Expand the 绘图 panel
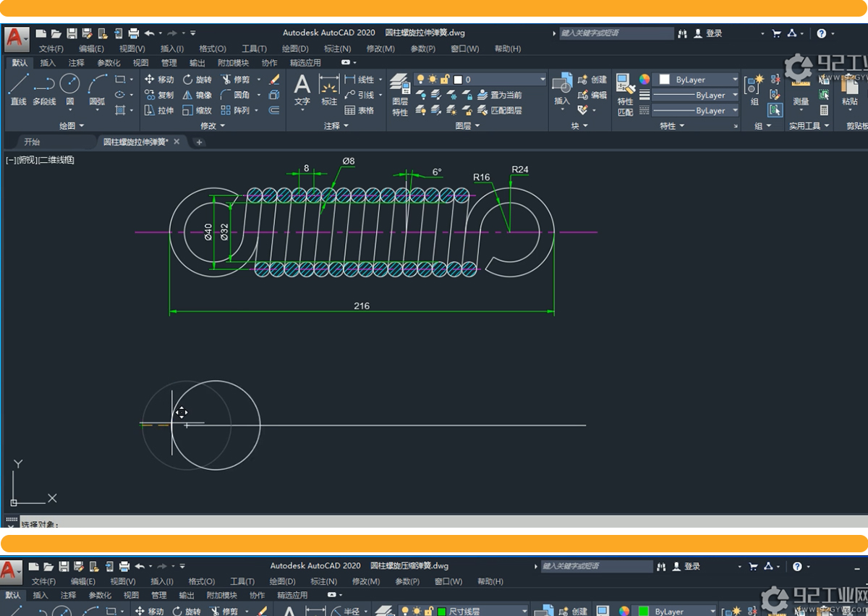 pos(71,126)
